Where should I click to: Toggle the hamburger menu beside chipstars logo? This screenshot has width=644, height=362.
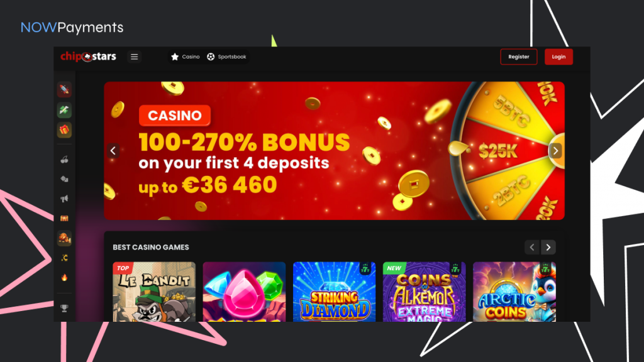pos(135,57)
